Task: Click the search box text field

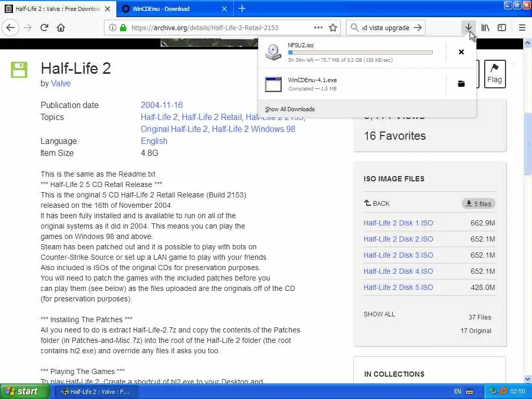Action: tap(385, 28)
